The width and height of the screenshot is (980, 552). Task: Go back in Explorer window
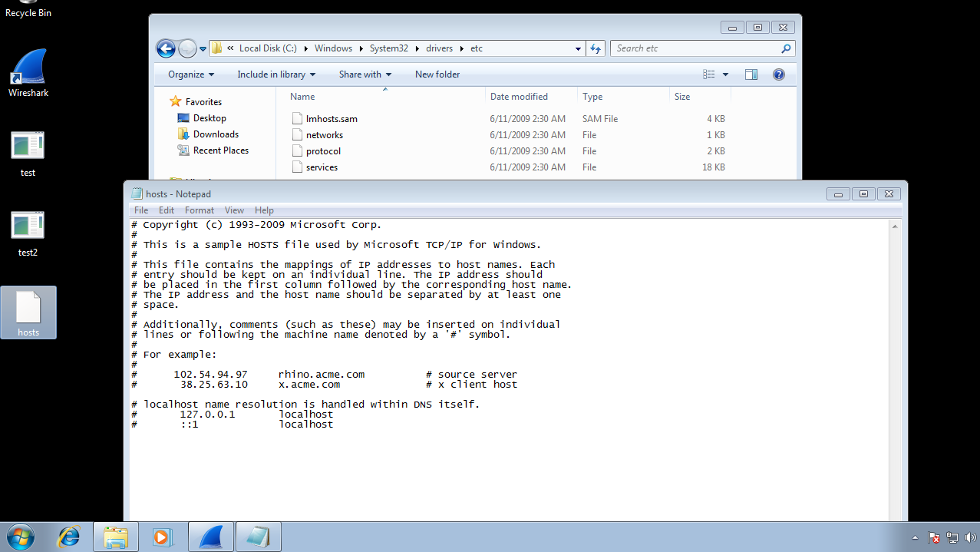(166, 48)
